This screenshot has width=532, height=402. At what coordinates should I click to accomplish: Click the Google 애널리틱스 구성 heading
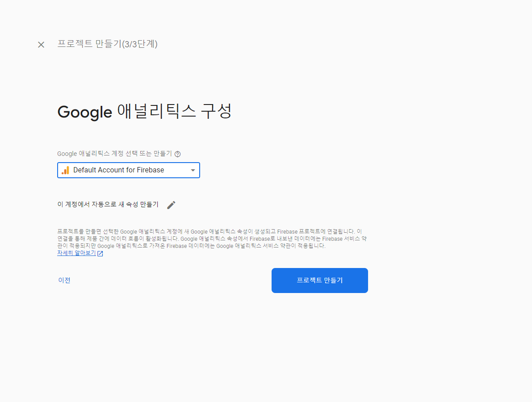point(145,111)
